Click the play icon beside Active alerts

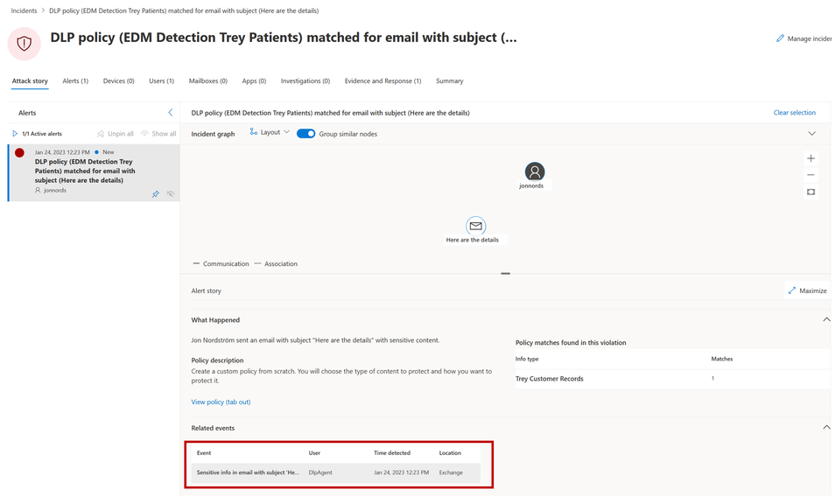point(15,134)
